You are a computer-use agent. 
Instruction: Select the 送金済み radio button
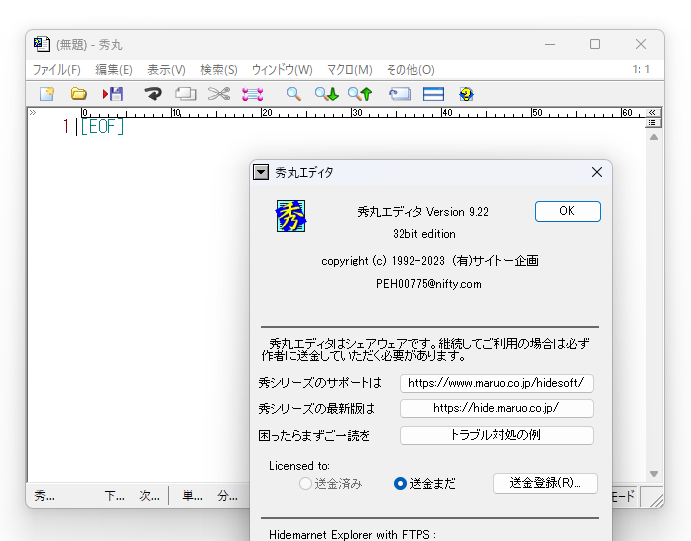point(331,484)
